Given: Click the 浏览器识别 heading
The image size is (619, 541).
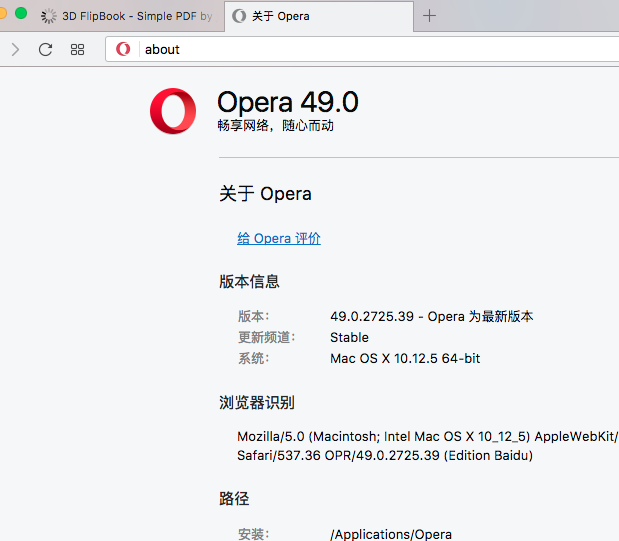Looking at the screenshot, I should [x=257, y=403].
